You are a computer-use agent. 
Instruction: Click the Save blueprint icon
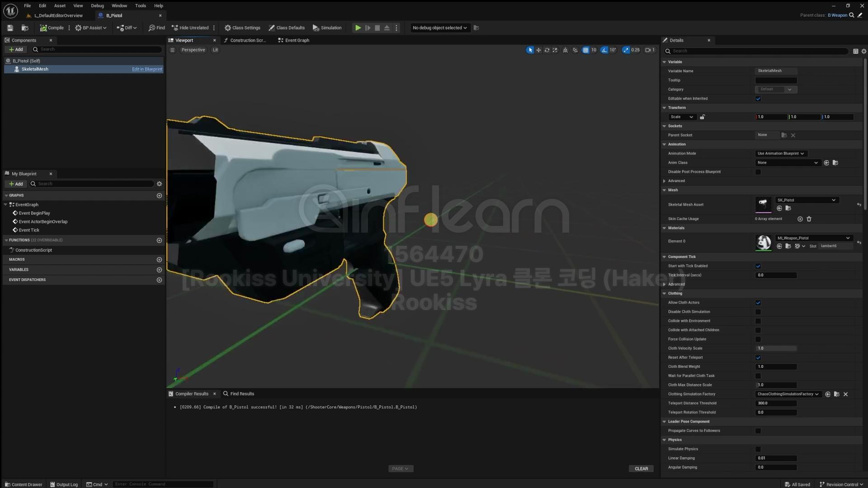click(10, 28)
